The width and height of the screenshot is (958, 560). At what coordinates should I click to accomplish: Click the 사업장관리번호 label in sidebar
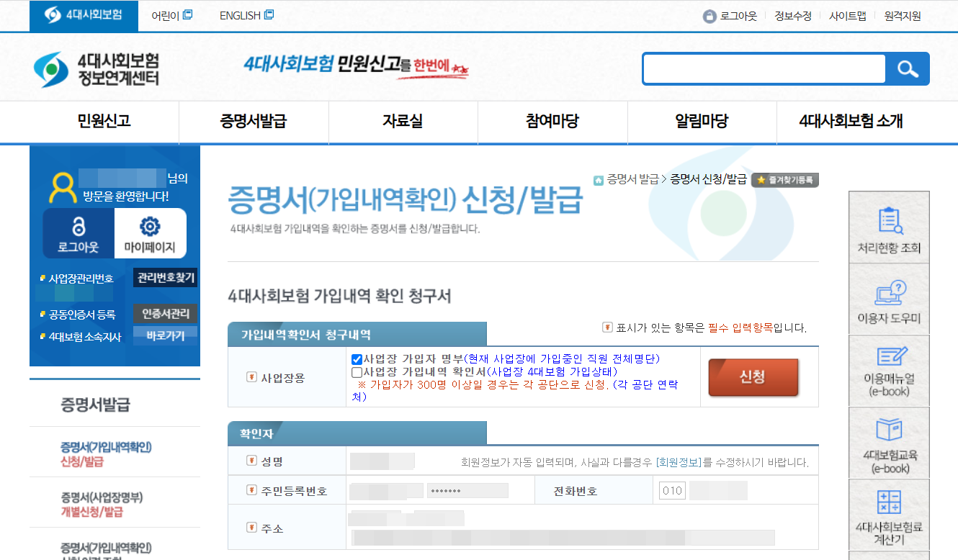coord(81,279)
